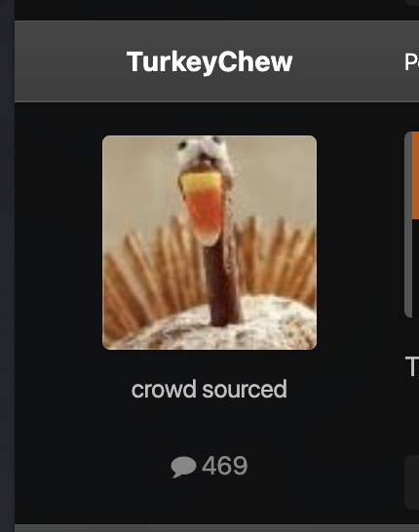Viewport: 419px width, 532px height.
Task: Click the rounded element above the post header
Action: click(x=411, y=3)
